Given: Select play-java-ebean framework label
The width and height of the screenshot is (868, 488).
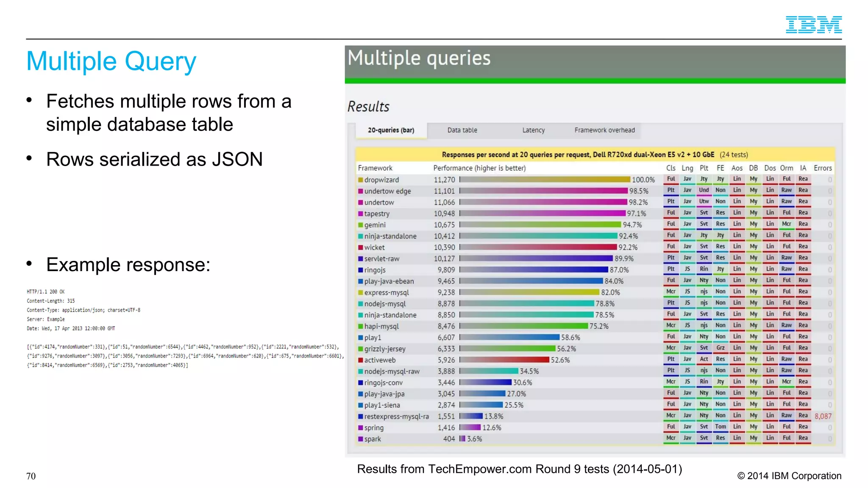Looking at the screenshot, I should [389, 281].
